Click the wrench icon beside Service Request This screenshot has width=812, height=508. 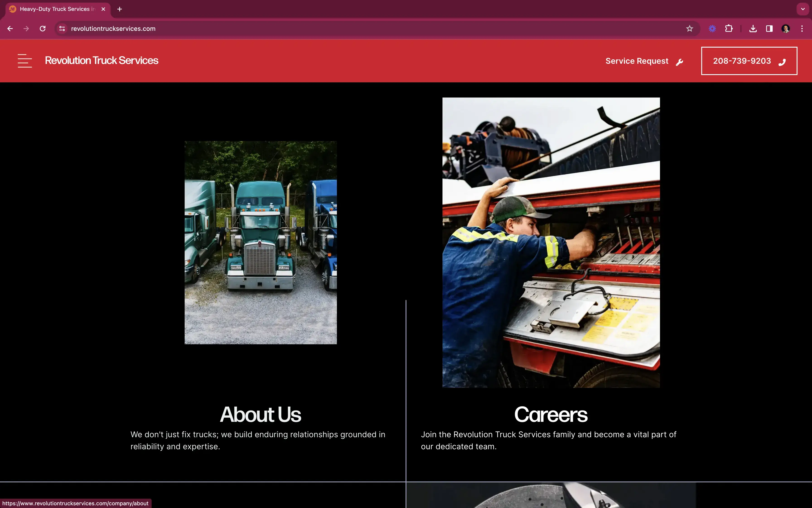[679, 62]
